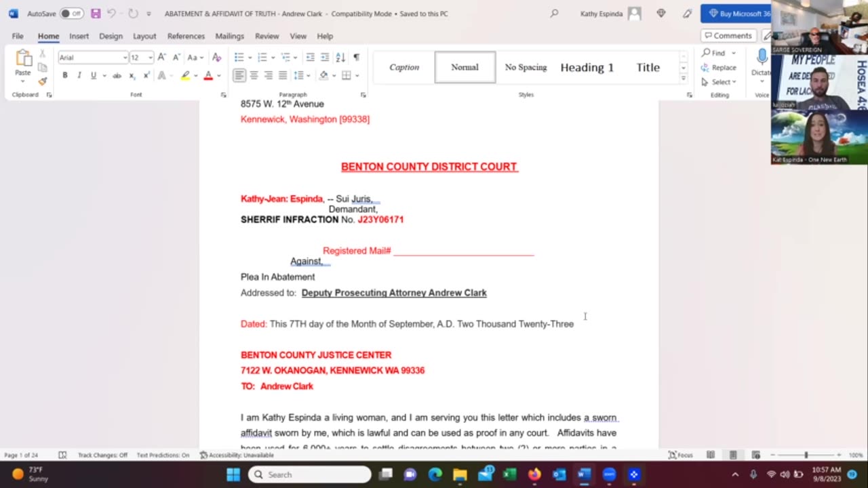Switch to Read Mode view
This screenshot has width=868, height=488.
click(711, 455)
